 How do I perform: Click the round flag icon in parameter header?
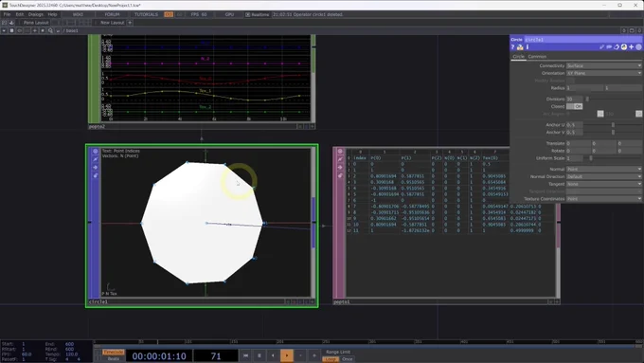(x=638, y=47)
